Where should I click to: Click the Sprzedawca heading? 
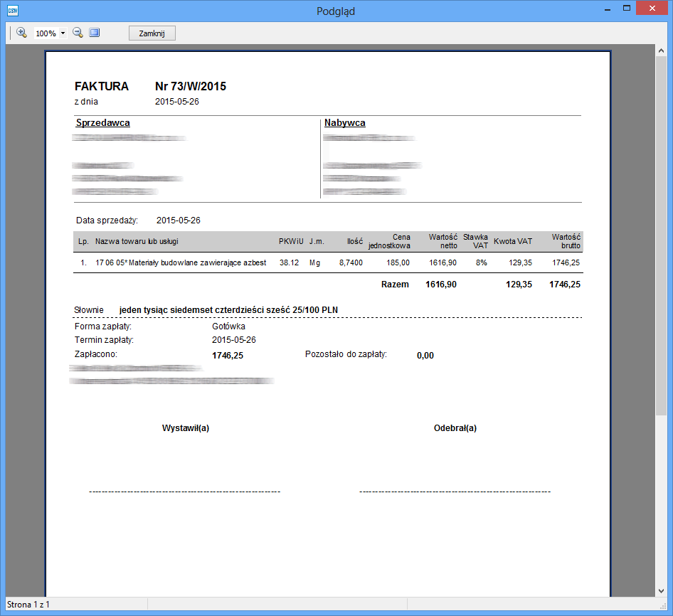[x=103, y=123]
